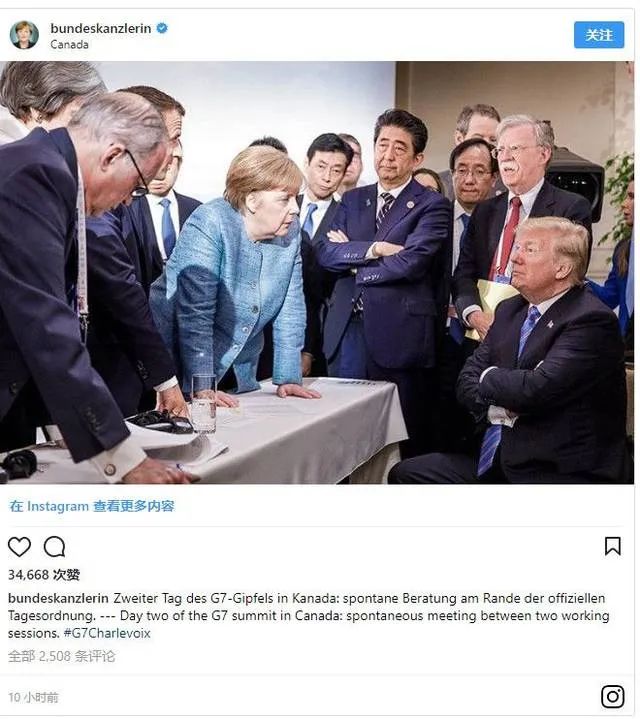Open the G7 summit photo
640x719 pixels.
pos(317,272)
